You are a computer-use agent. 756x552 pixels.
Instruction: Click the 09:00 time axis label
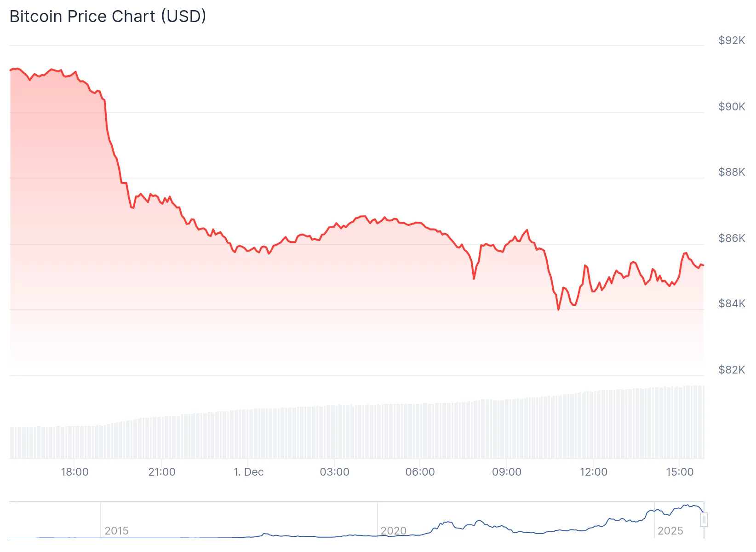pos(506,472)
